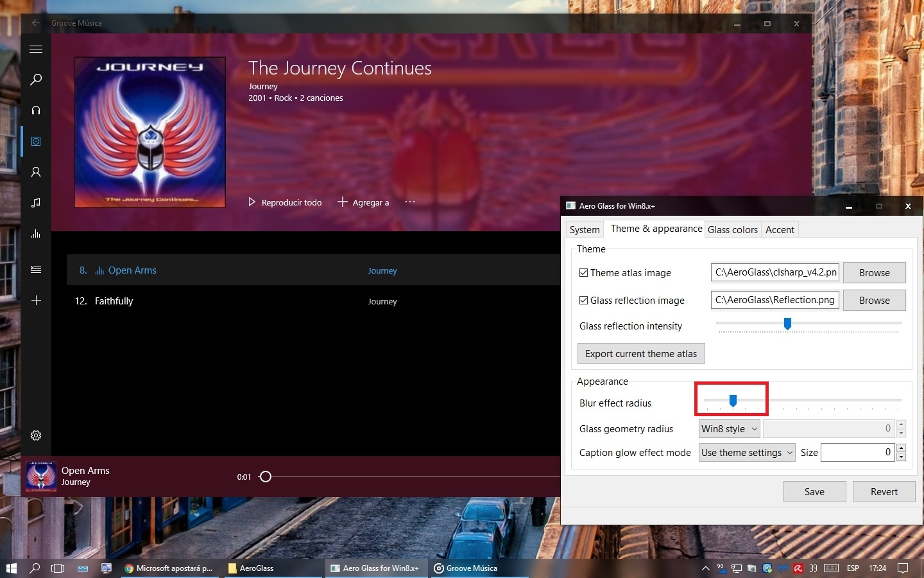The image size is (924, 578).
Task: Click the Save button
Action: [x=814, y=492]
